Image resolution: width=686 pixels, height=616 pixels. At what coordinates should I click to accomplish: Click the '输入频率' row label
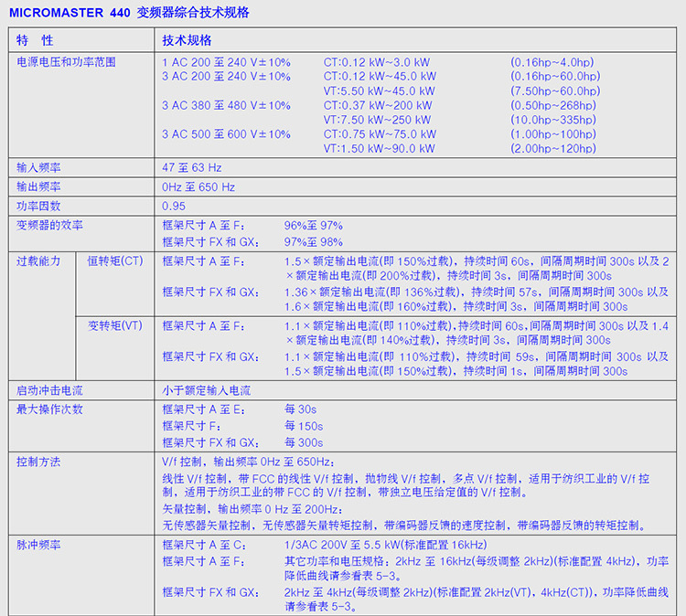pyautogui.click(x=38, y=167)
